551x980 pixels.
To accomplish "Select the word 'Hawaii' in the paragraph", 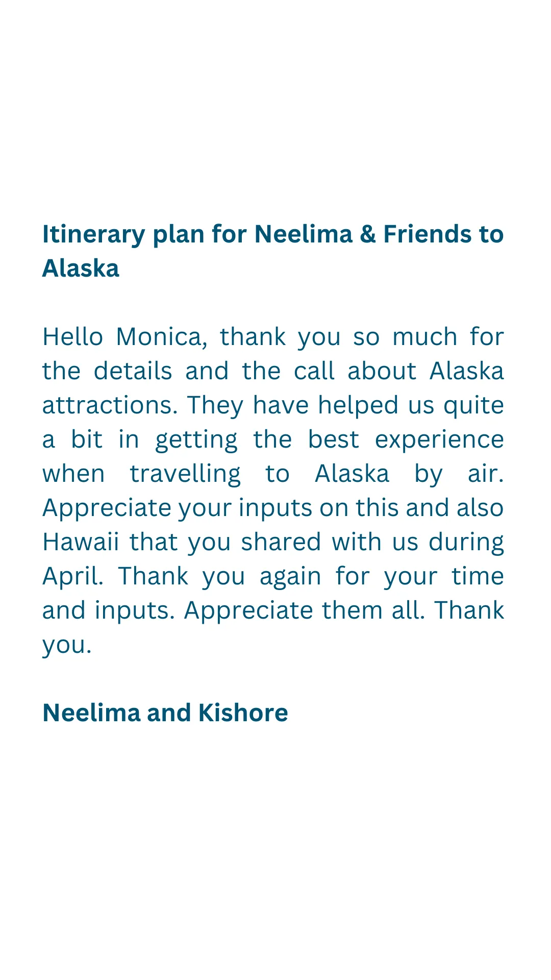I will 81,542.
